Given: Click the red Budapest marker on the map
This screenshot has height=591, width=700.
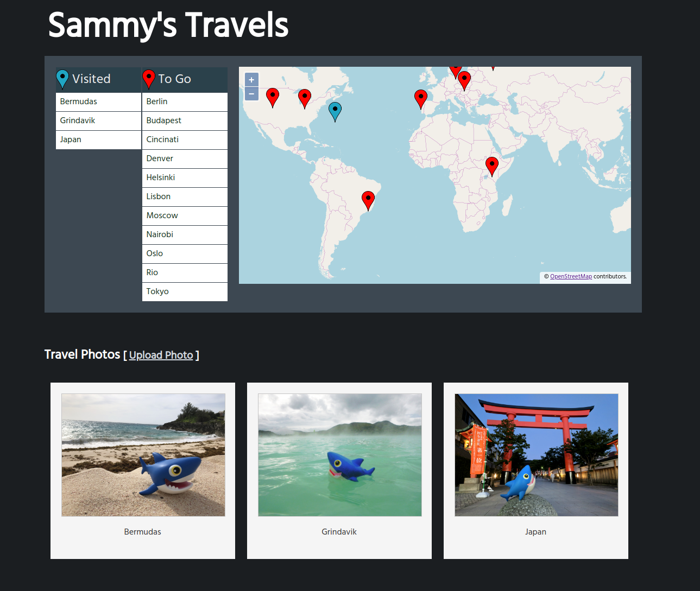Looking at the screenshot, I should click(x=464, y=81).
